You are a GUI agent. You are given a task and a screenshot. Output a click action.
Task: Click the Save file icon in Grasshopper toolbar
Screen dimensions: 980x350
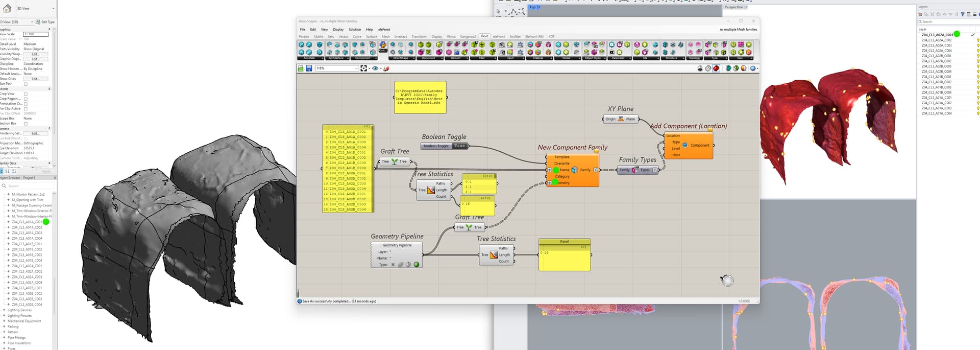point(309,68)
